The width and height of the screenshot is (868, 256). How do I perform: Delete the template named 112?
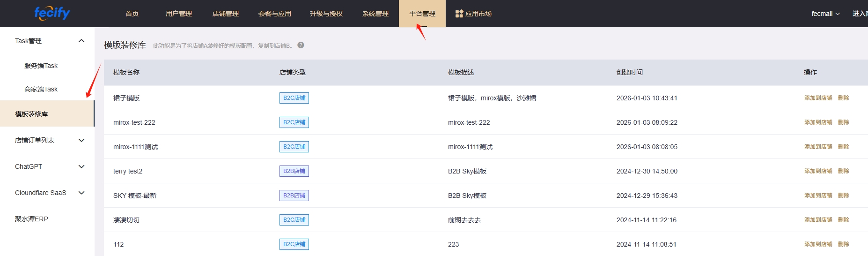[x=843, y=244]
